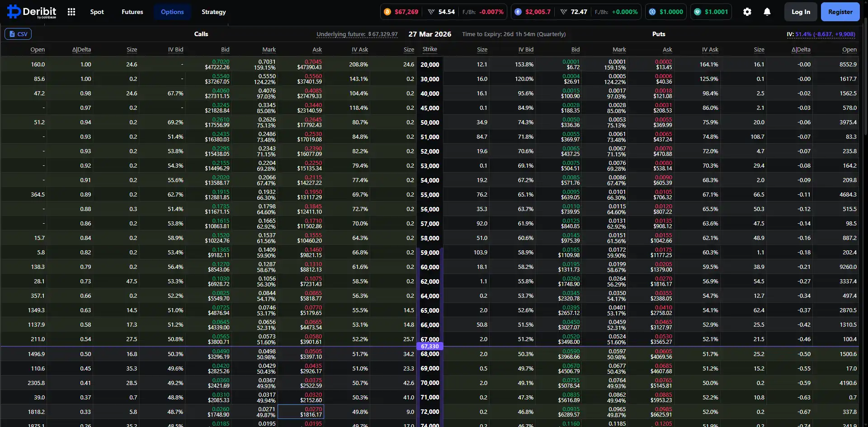Image resolution: width=868 pixels, height=427 pixels.
Task: Open the Underlying future price link
Action: pyautogui.click(x=357, y=34)
